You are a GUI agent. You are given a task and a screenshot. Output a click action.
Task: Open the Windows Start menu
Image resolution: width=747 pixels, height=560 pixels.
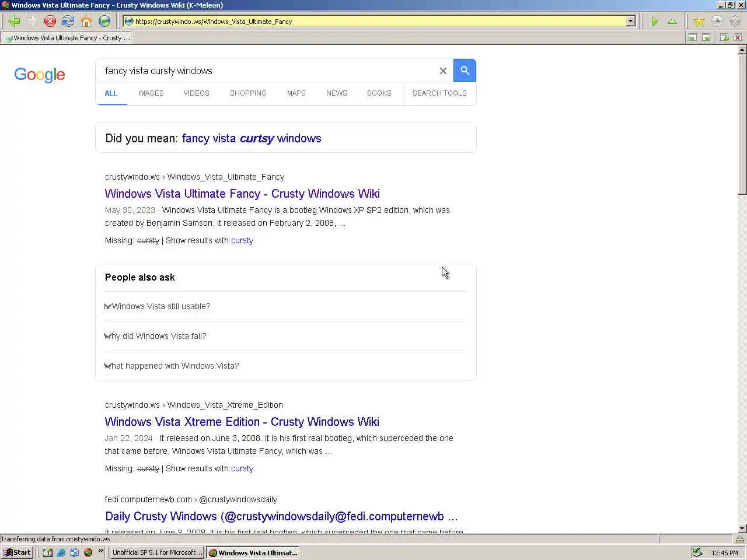click(17, 552)
